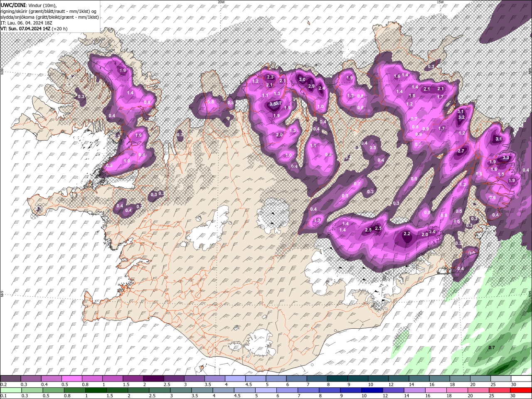Click the 2.7 snowfall value on the map

[461, 151]
